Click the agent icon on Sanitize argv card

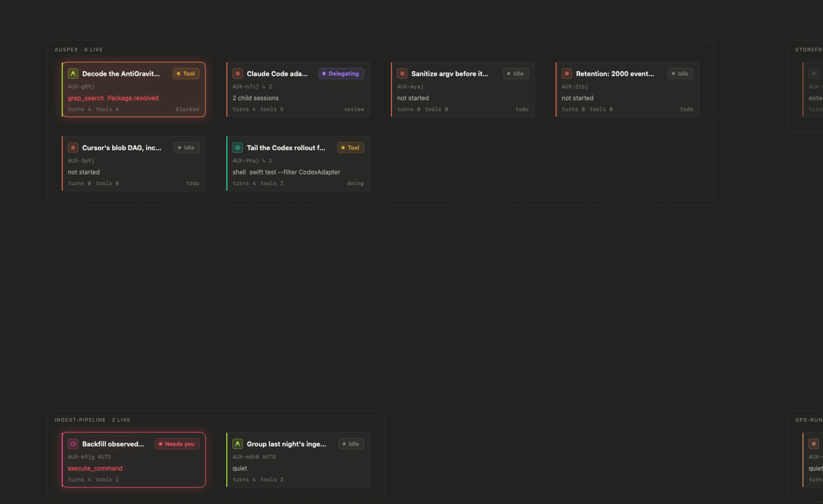coord(402,74)
